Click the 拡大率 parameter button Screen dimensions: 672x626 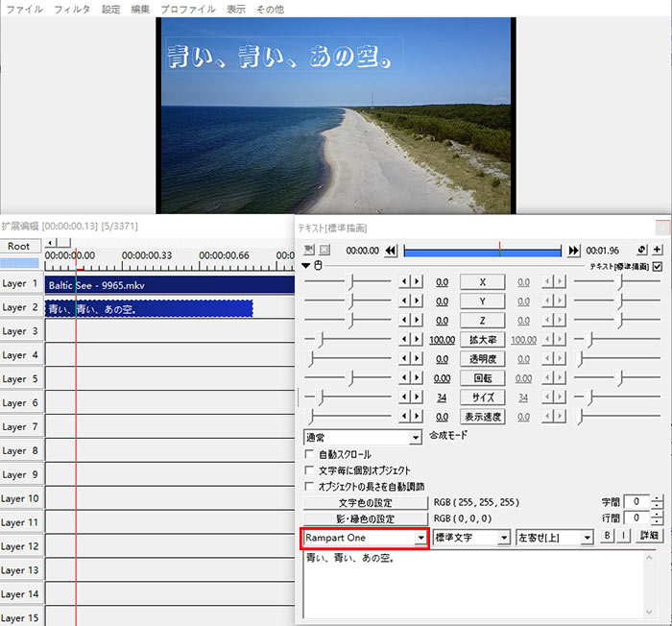pyautogui.click(x=482, y=339)
